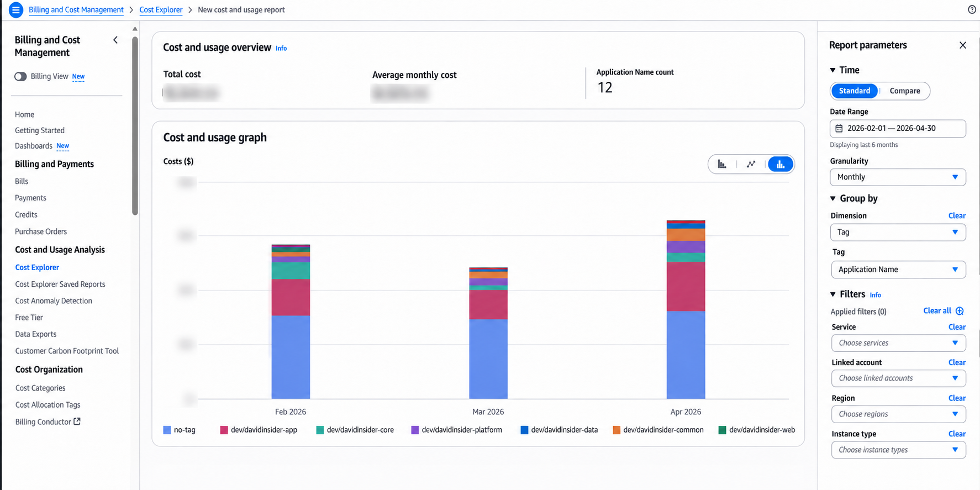
Task: Click the plus icon beside Clear all
Action: click(x=960, y=311)
